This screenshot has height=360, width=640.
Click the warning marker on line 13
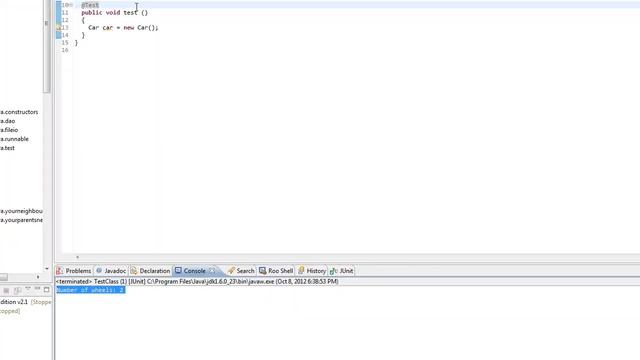pyautogui.click(x=58, y=27)
